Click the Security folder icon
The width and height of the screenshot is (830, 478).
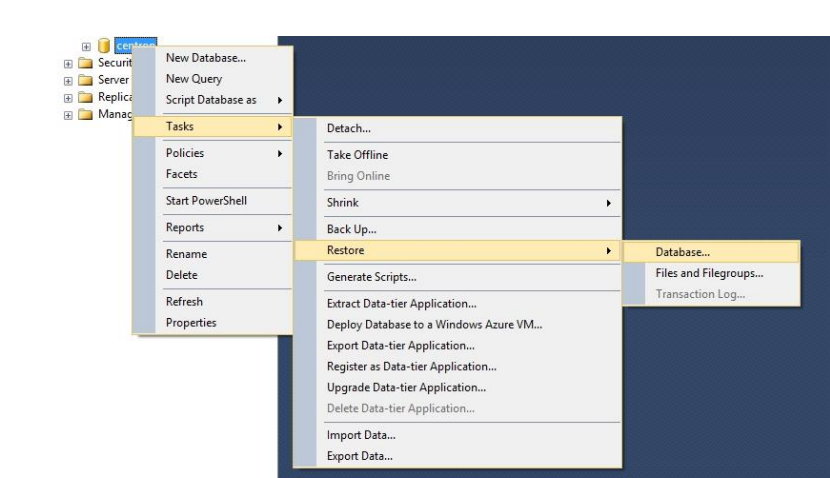coord(87,63)
